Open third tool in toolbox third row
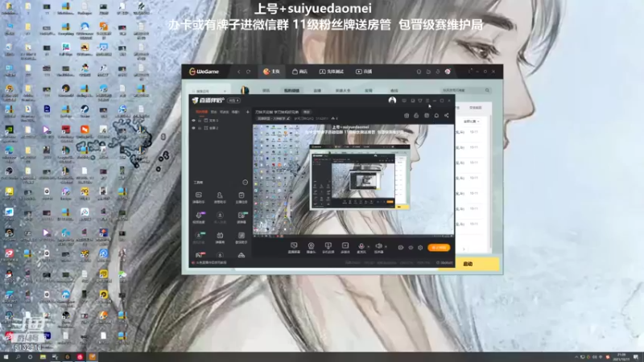 241,237
